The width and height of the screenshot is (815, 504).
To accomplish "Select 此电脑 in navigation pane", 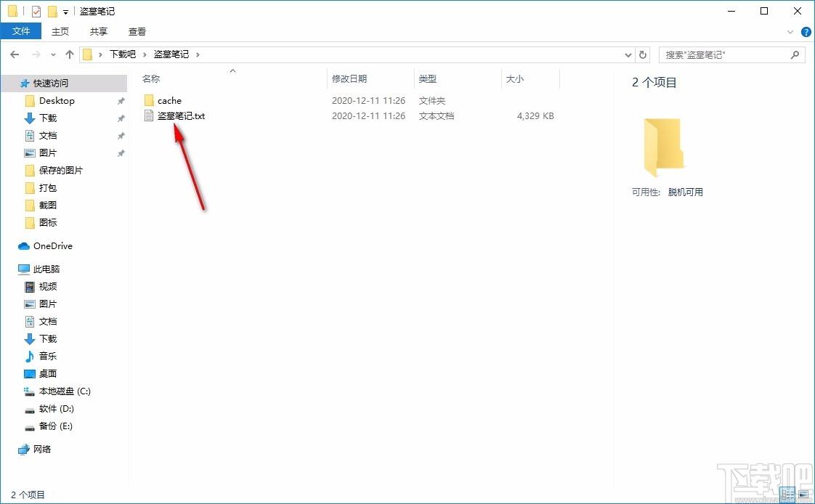I will [x=46, y=269].
